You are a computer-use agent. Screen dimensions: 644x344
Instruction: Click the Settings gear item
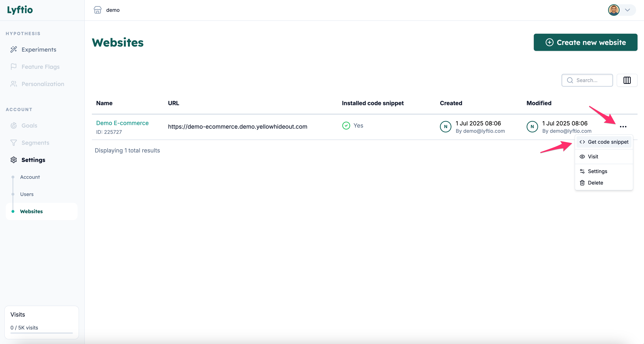pos(33,160)
